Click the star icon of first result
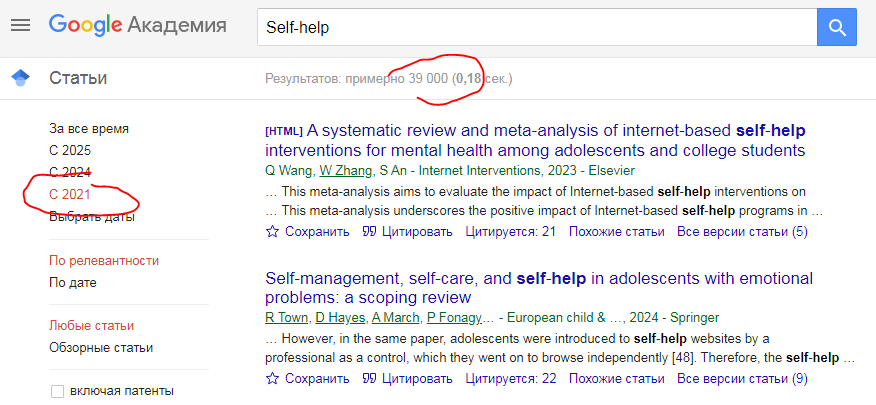This screenshot has height=405, width=876. (272, 232)
